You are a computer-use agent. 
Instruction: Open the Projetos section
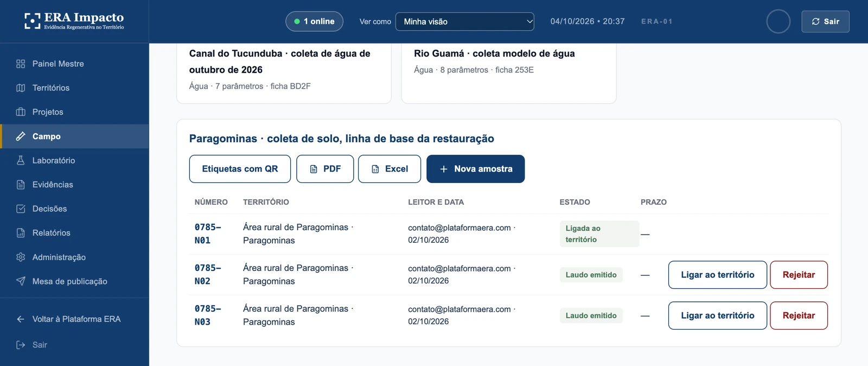pos(74,112)
